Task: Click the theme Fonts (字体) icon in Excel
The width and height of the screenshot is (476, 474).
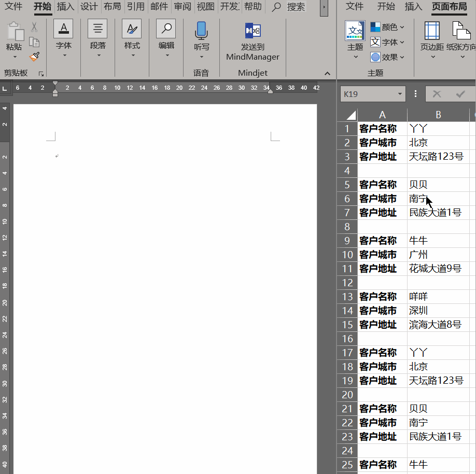Action: [375, 42]
